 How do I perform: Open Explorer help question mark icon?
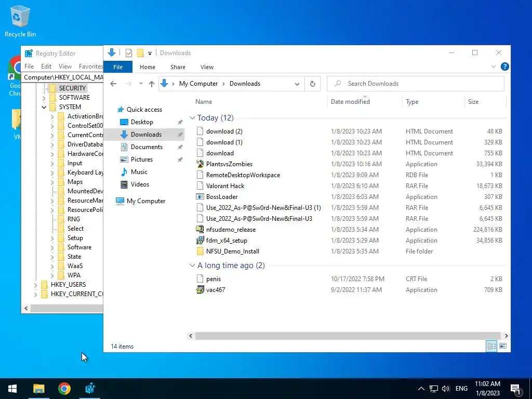pyautogui.click(x=504, y=67)
